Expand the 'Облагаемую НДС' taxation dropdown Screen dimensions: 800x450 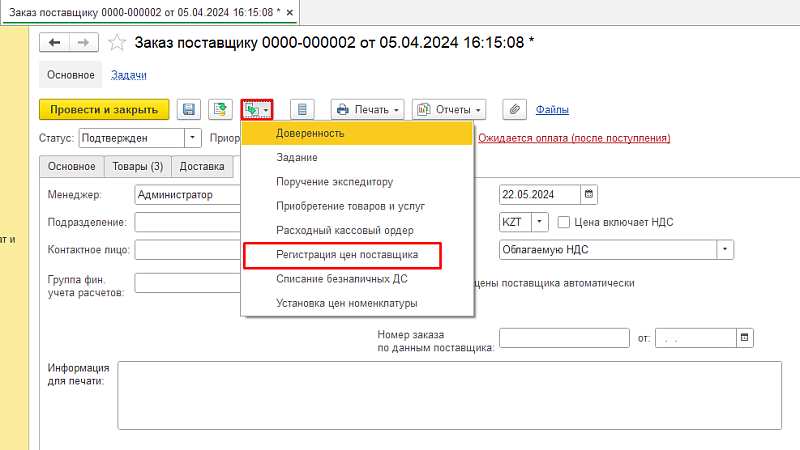(x=725, y=249)
